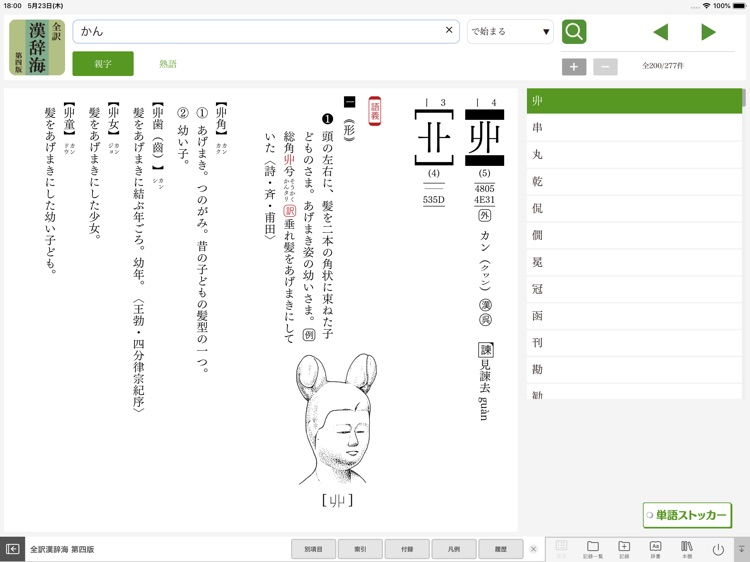This screenshot has height=562, width=750.
Task: Click the back-to-sidebar icon at bottom left
Action: click(x=12, y=549)
